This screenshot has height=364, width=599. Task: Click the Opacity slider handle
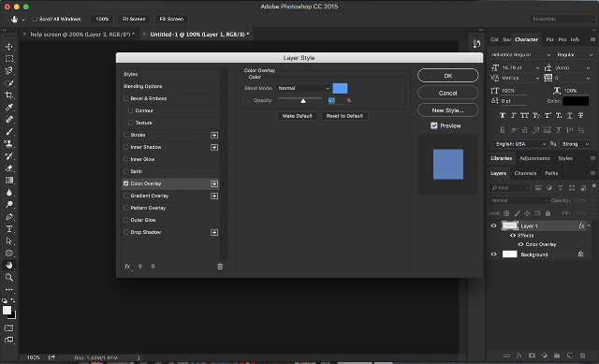click(x=303, y=101)
